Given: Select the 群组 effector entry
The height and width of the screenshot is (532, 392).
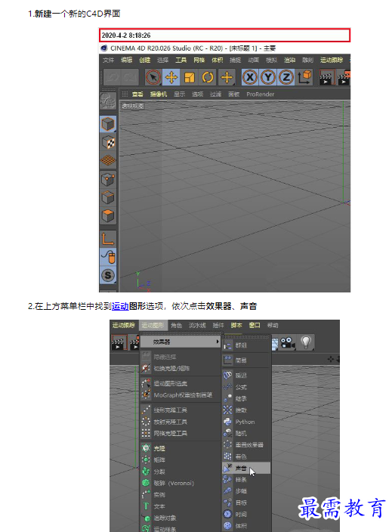Looking at the screenshot, I should [246, 345].
